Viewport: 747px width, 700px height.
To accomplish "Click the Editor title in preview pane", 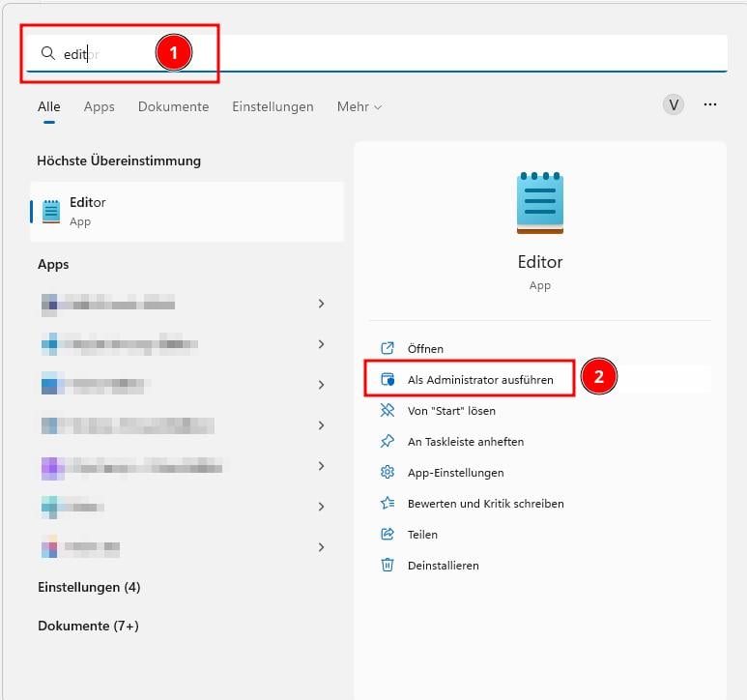I will coord(540,262).
